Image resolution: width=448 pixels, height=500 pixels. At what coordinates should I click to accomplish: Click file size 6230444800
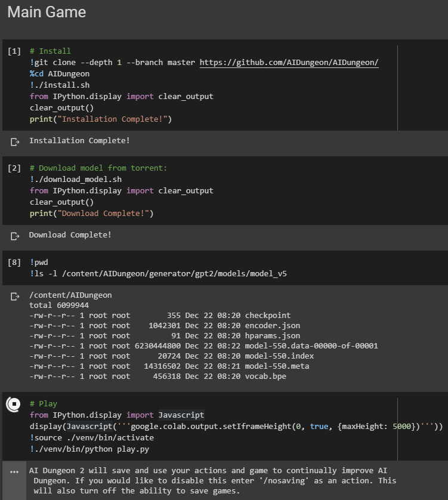pyautogui.click(x=157, y=346)
